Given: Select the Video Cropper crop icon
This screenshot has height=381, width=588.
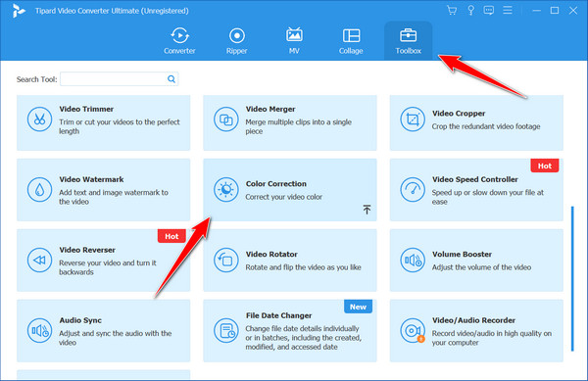Looking at the screenshot, I should click(413, 119).
